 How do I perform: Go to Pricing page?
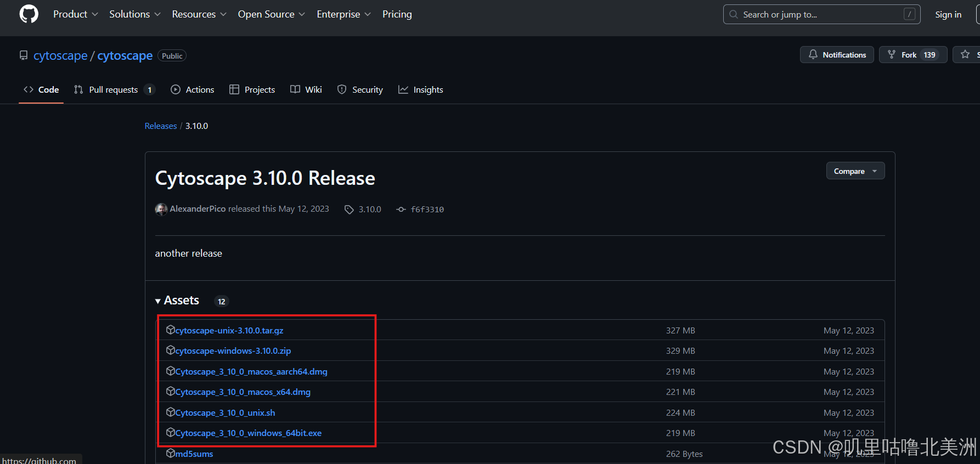397,14
